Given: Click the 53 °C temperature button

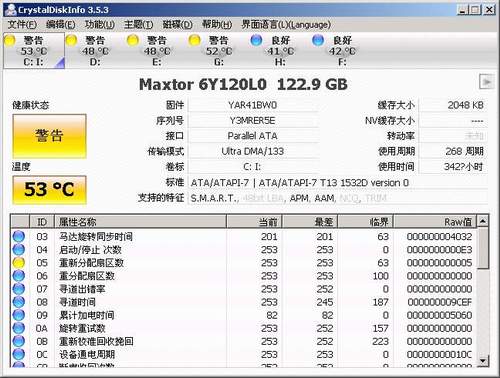Looking at the screenshot, I should pos(49,189).
